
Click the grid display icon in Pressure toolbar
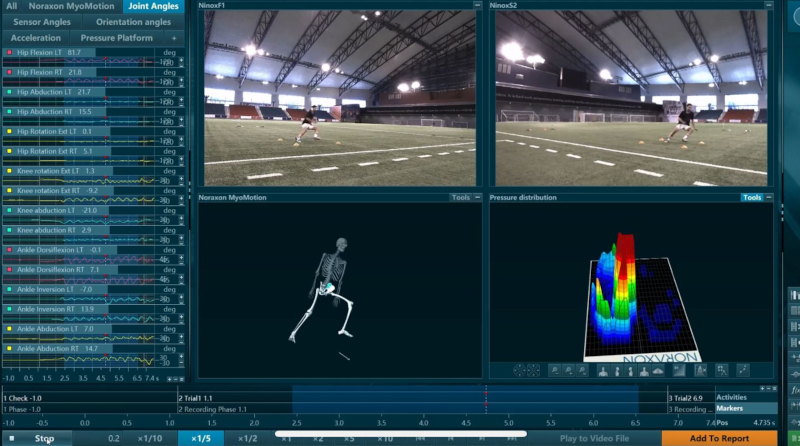(679, 370)
